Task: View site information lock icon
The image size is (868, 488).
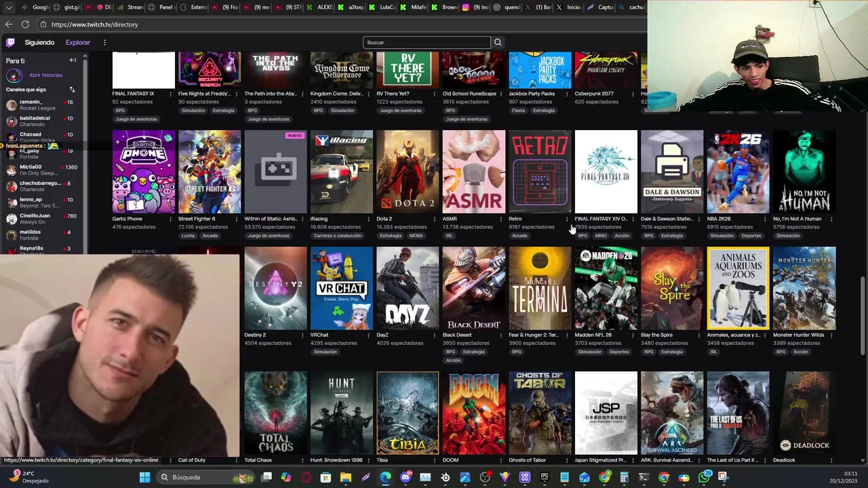Action: [43, 24]
